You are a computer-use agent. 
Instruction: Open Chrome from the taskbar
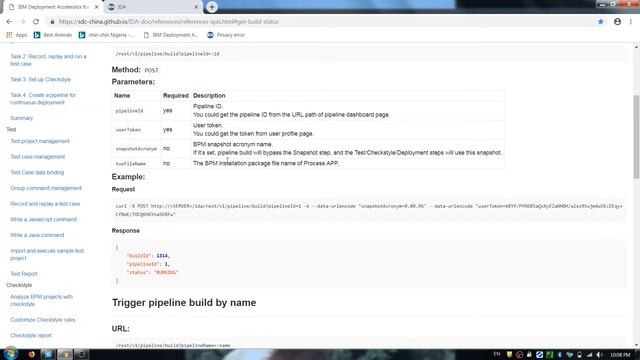click(x=64, y=354)
